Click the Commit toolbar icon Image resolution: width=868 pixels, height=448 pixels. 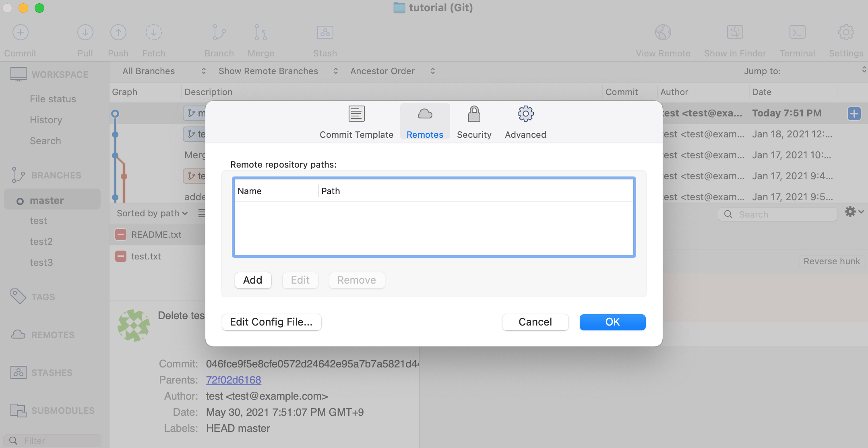(x=20, y=33)
